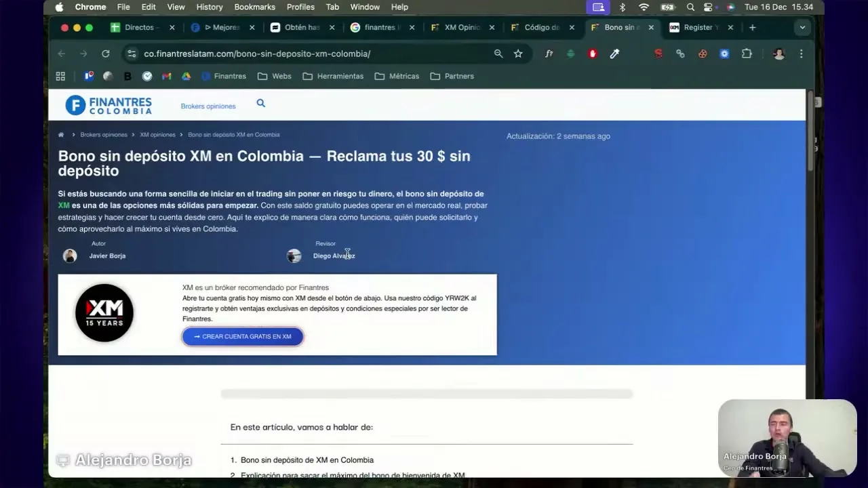Viewport: 868px width, 488px height.
Task: Expand the Partners bookmark folder
Action: tap(452, 76)
